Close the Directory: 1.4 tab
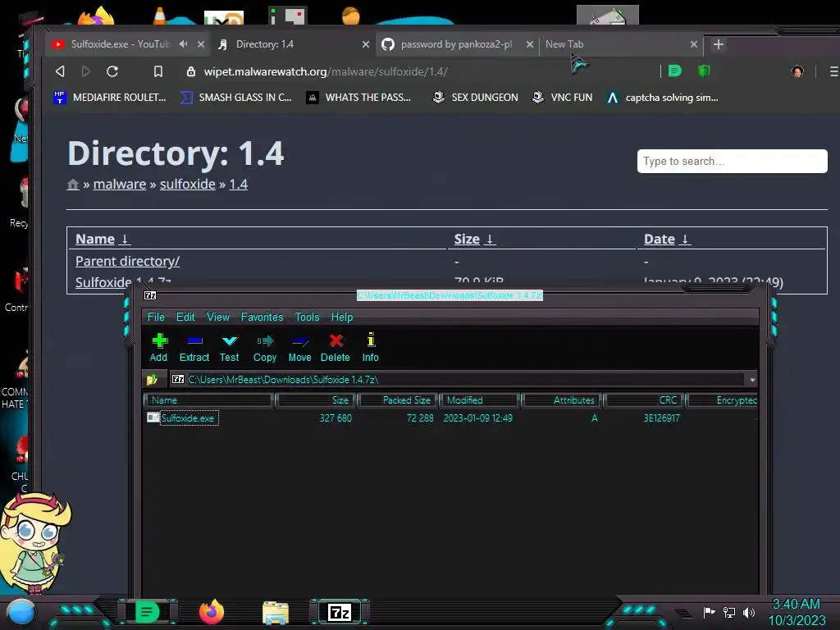Viewport: 840px width, 630px height. (x=365, y=44)
